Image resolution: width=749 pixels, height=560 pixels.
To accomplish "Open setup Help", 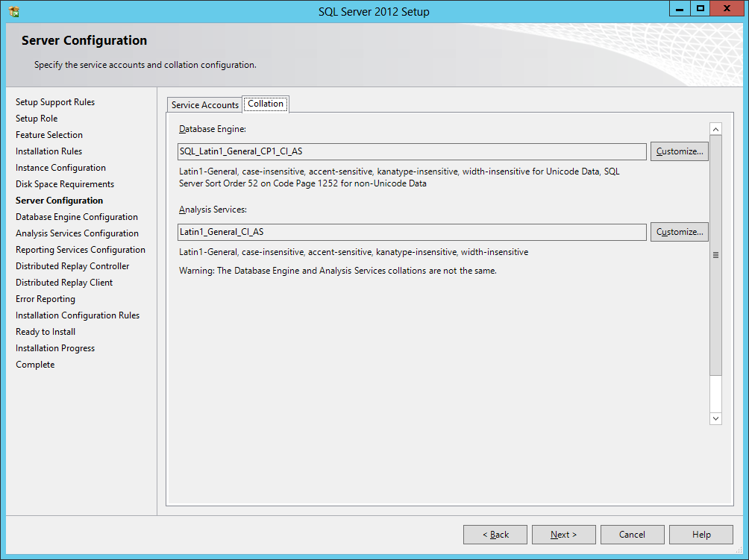I will [701, 535].
